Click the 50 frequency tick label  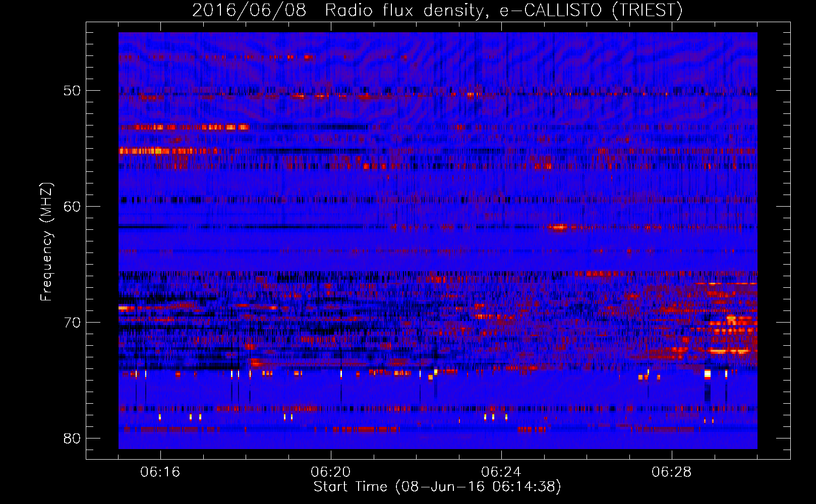click(x=72, y=91)
